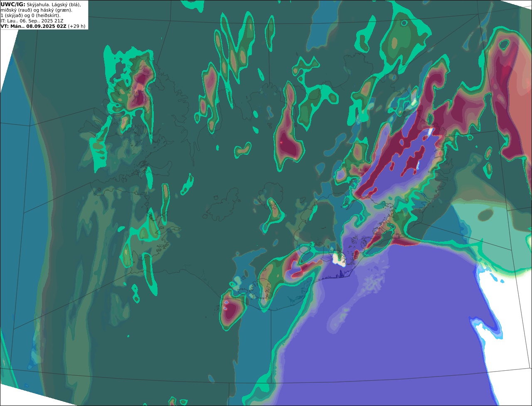The width and height of the screenshot is (532, 406).
Task: Click the "(+29 h)" forecast offset text
Action: point(77,26)
